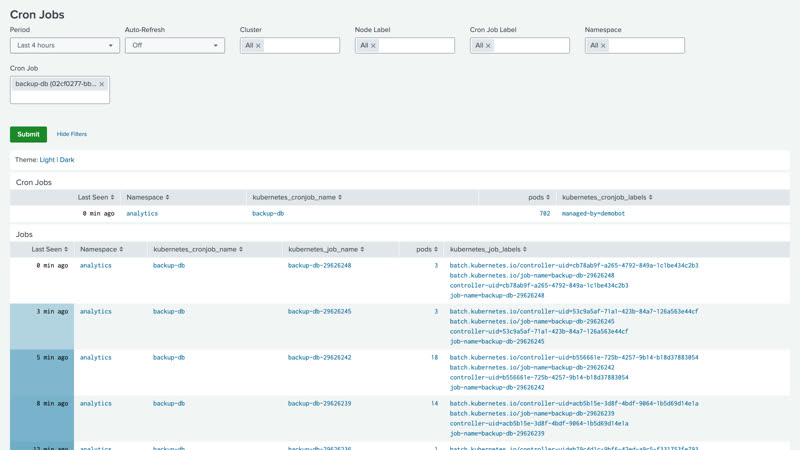Sort Cron Jobs table by kubernetes_cronjob_name
Viewport: 800px width, 450px height.
[297, 197]
